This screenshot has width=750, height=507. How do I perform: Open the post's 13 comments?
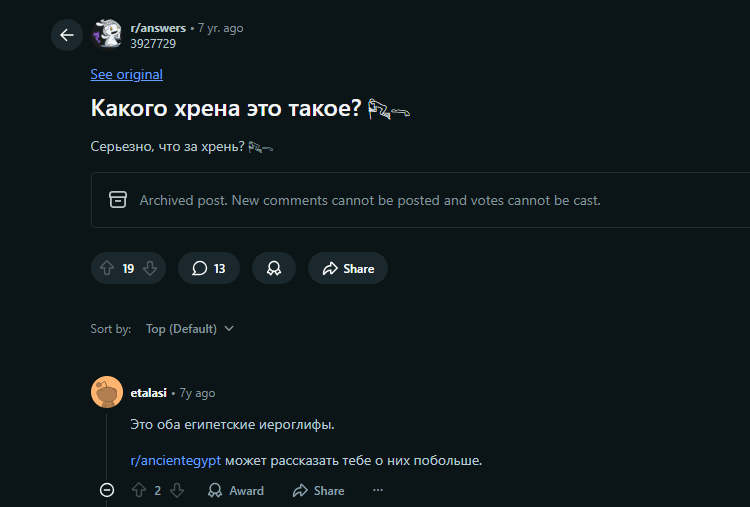click(x=209, y=268)
